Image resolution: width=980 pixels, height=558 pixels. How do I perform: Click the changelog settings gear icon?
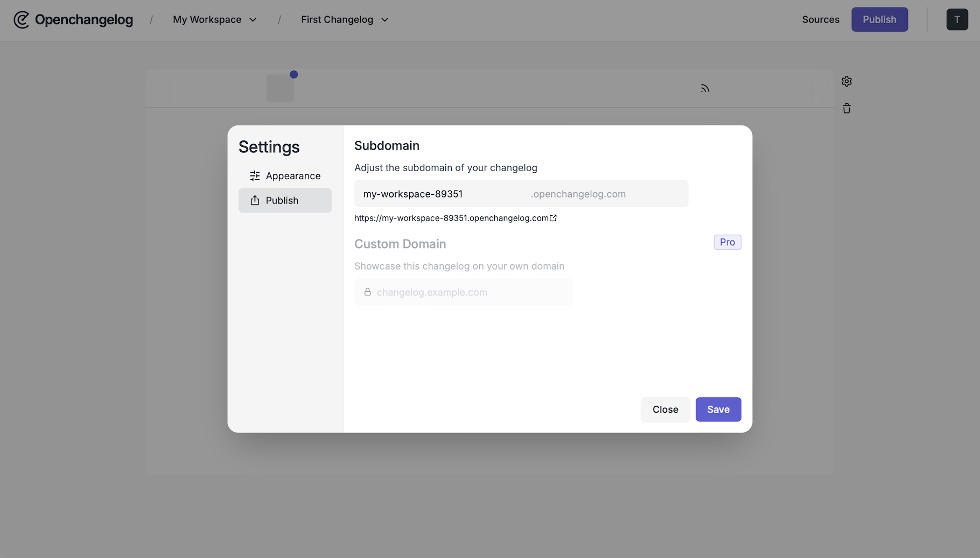point(846,81)
